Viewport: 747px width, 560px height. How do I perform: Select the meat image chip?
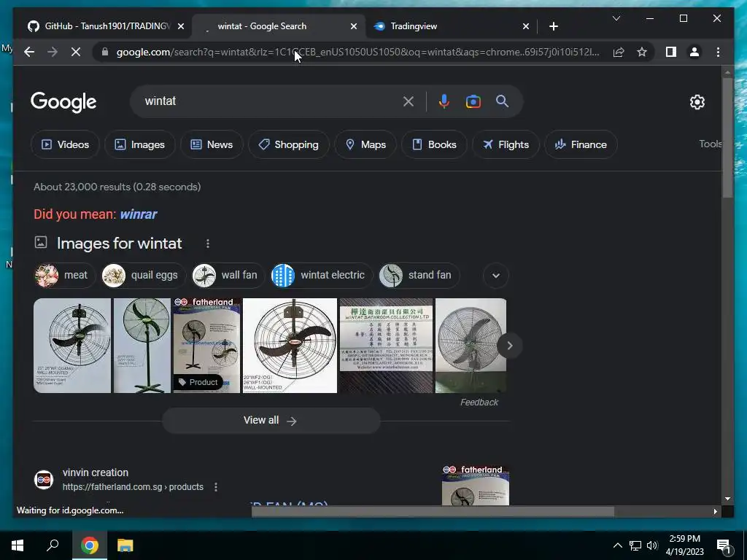click(x=64, y=275)
